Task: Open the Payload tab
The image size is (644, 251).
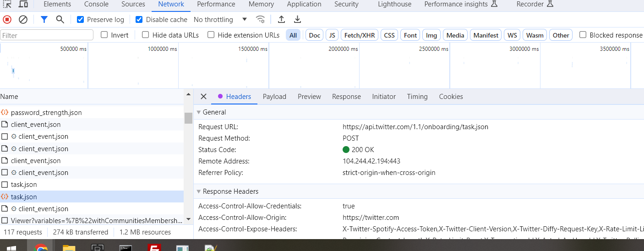Action: 274,97
